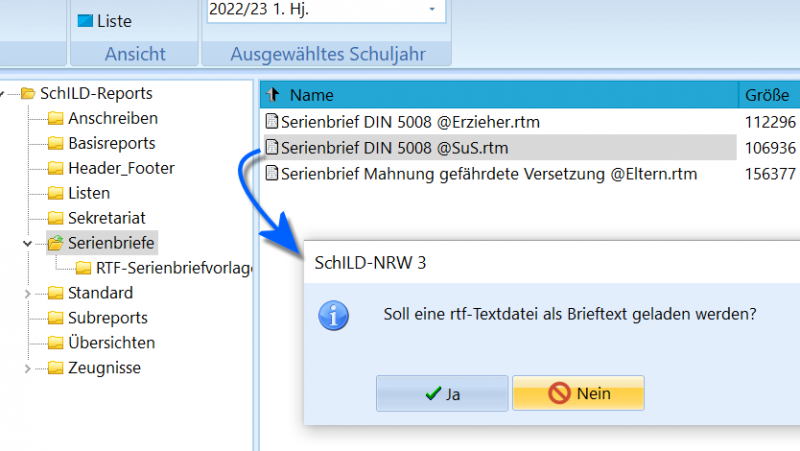Select Listen in the folder tree
800x451 pixels.
(x=89, y=193)
